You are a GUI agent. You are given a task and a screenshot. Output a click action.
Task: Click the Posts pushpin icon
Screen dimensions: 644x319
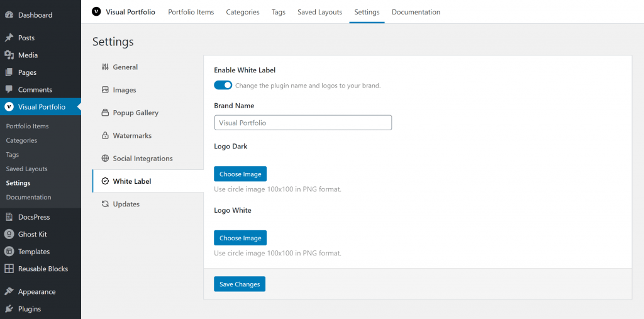(x=9, y=38)
